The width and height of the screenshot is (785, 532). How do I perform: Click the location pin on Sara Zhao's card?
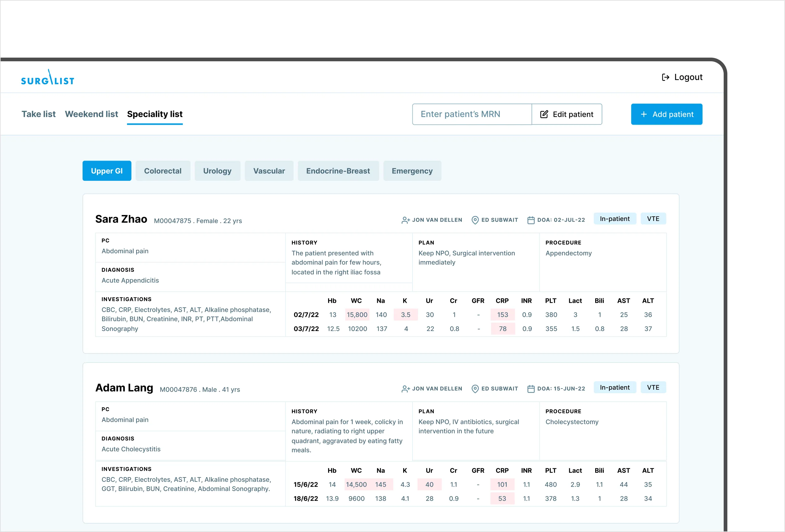click(475, 220)
